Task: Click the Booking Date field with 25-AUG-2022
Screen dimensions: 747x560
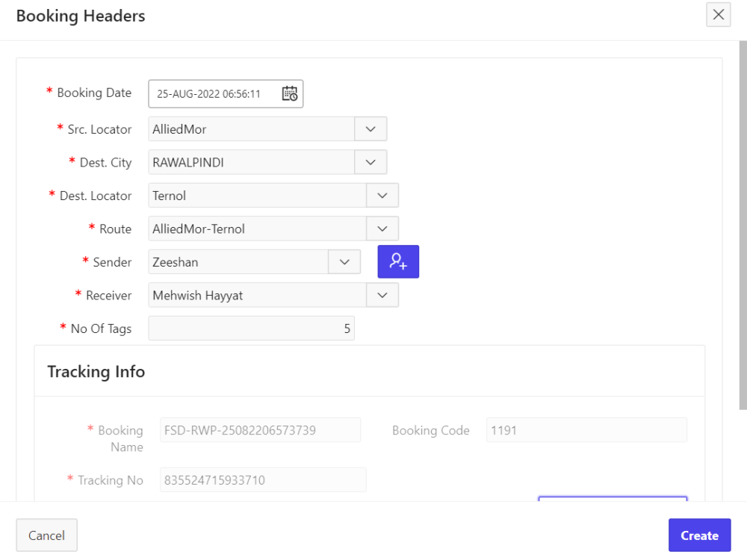Action: coord(226,94)
